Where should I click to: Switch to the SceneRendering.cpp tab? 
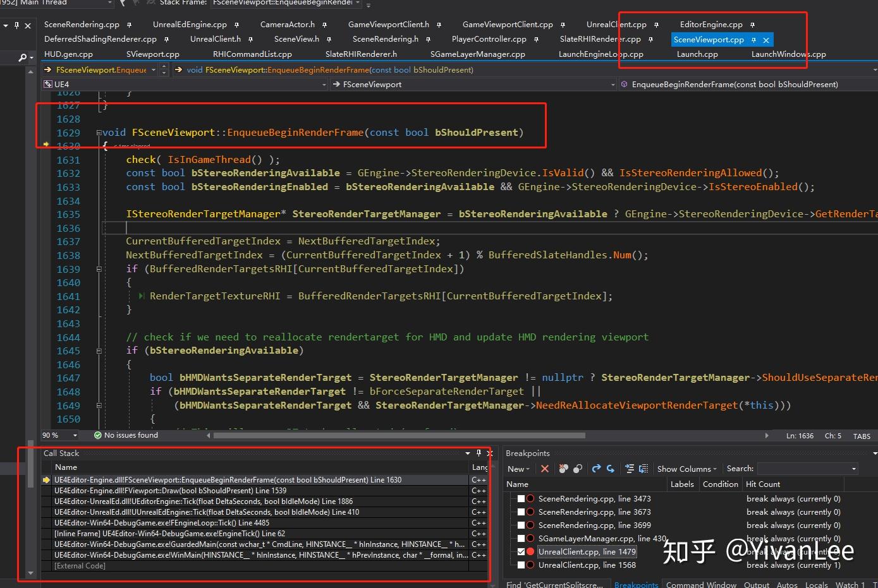[x=82, y=25]
